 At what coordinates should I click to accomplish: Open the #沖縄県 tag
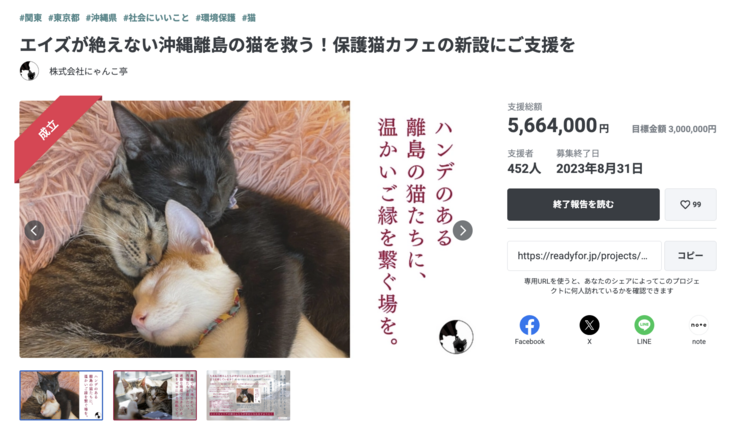[x=101, y=18]
